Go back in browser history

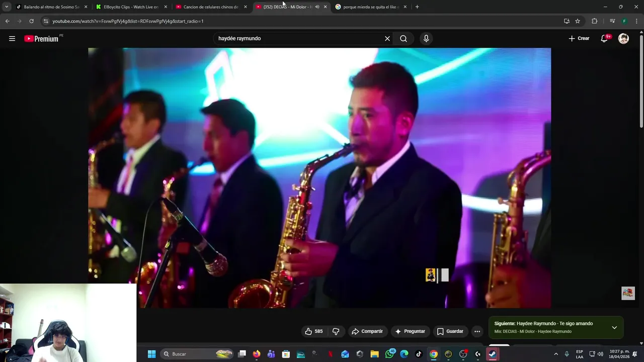pos(7,21)
